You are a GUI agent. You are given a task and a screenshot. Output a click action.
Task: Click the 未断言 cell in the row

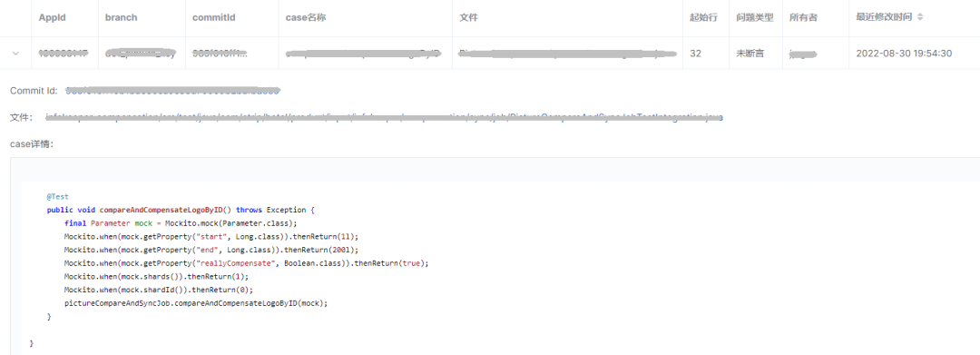(750, 54)
